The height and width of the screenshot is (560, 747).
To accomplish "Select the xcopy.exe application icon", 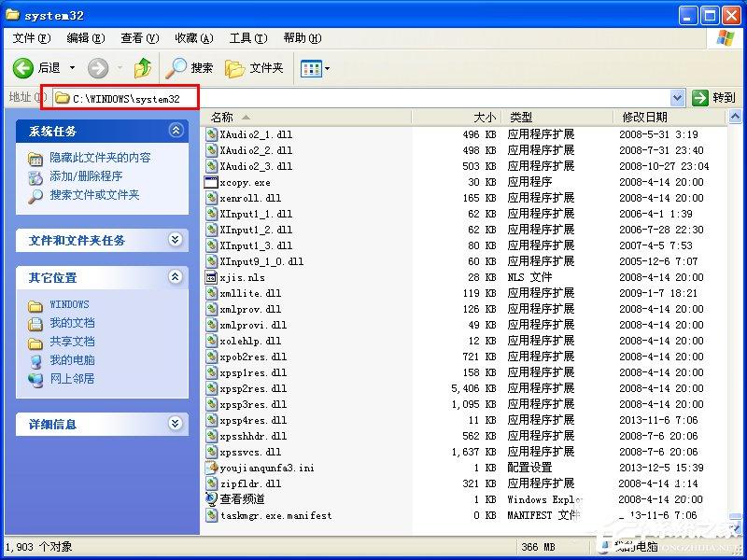I will click(211, 182).
